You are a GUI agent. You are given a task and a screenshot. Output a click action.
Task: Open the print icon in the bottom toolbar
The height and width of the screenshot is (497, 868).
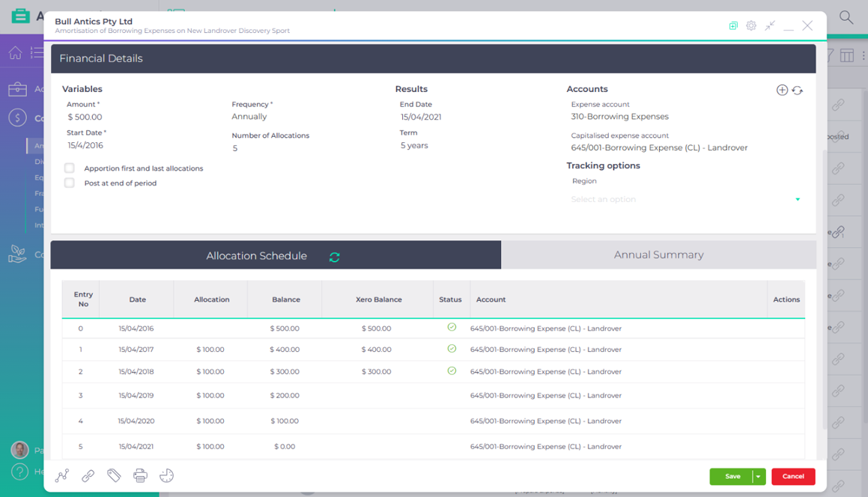140,475
